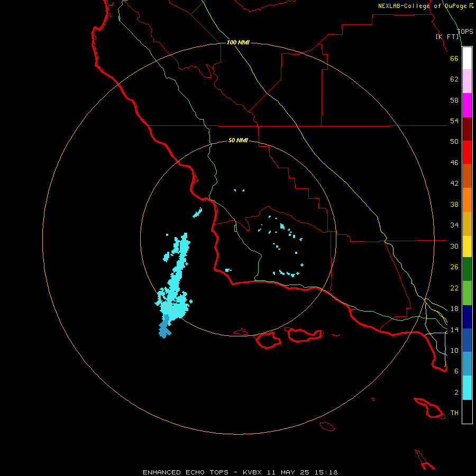The width and height of the screenshot is (476, 476).
Task: Click the legend value "62"
Action: [454, 79]
